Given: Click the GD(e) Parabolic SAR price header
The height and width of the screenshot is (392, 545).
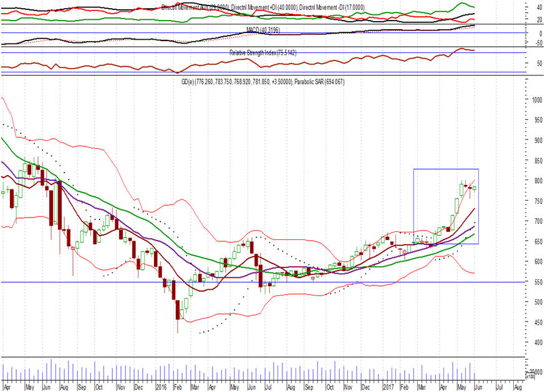Looking at the screenshot, I should 263,82.
